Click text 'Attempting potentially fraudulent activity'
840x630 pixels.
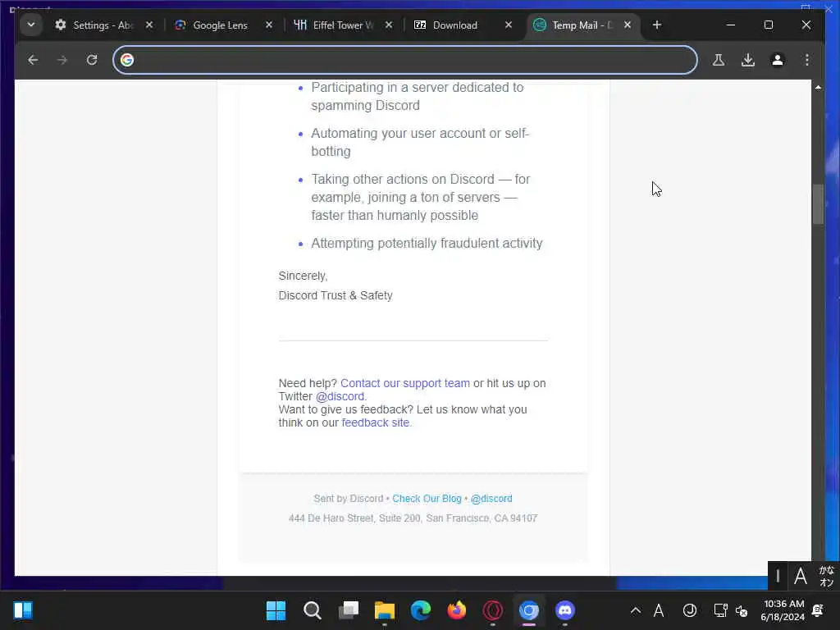tap(427, 243)
